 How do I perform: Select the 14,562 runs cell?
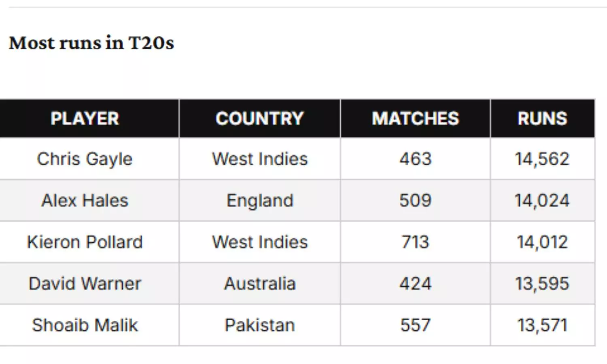(542, 159)
